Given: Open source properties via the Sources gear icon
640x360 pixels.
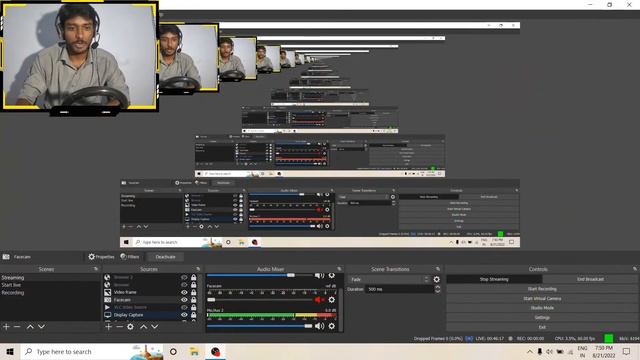Looking at the screenshot, I should click(x=130, y=327).
